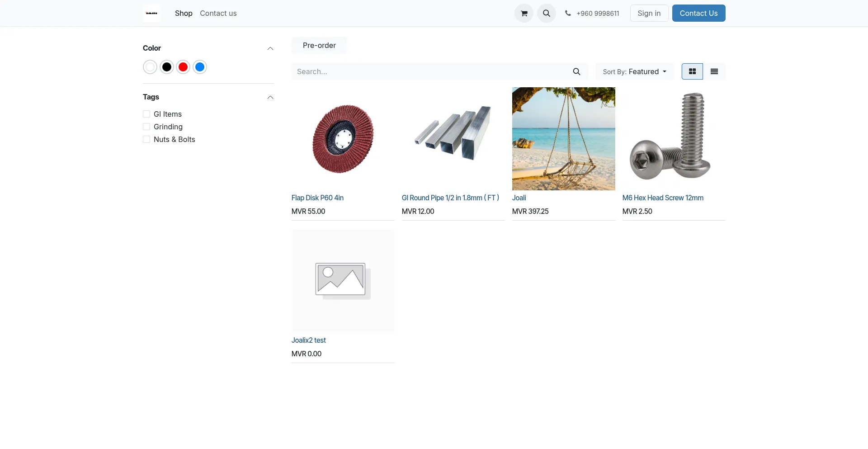This screenshot has height=449, width=868.
Task: Click the price MVR 2.50
Action: [x=637, y=211]
